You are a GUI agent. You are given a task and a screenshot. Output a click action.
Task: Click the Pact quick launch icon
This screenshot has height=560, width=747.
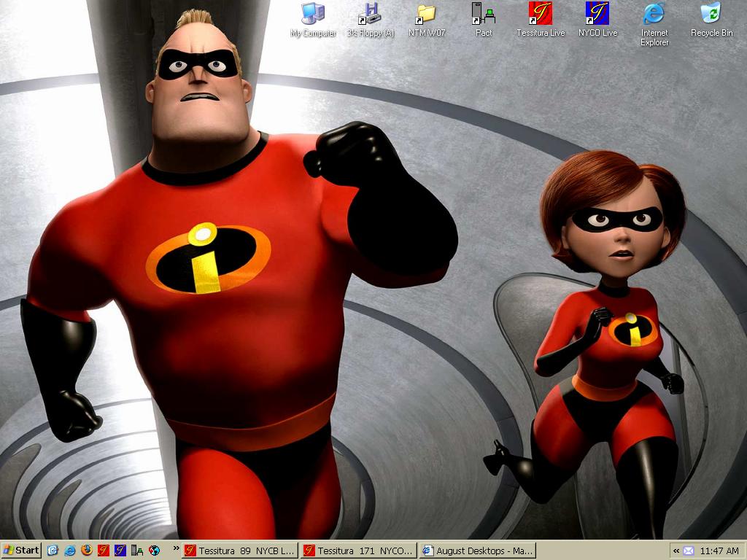[x=137, y=551]
